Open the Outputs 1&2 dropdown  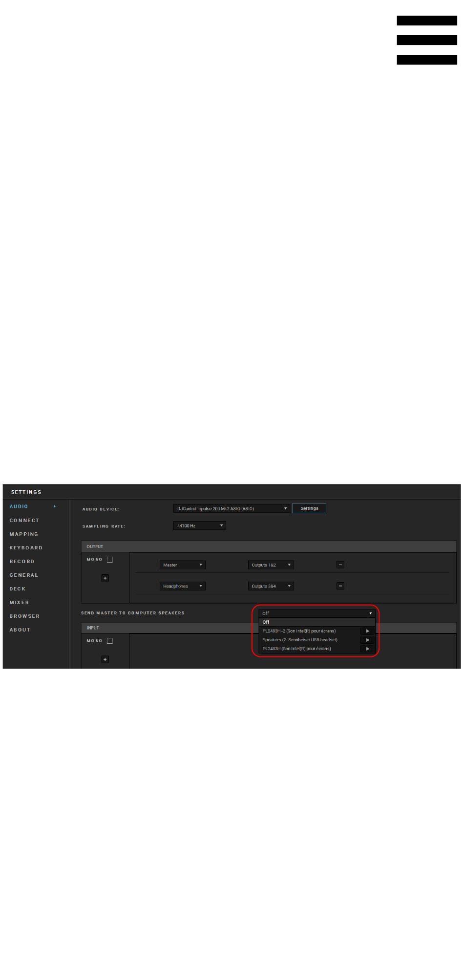(271, 565)
